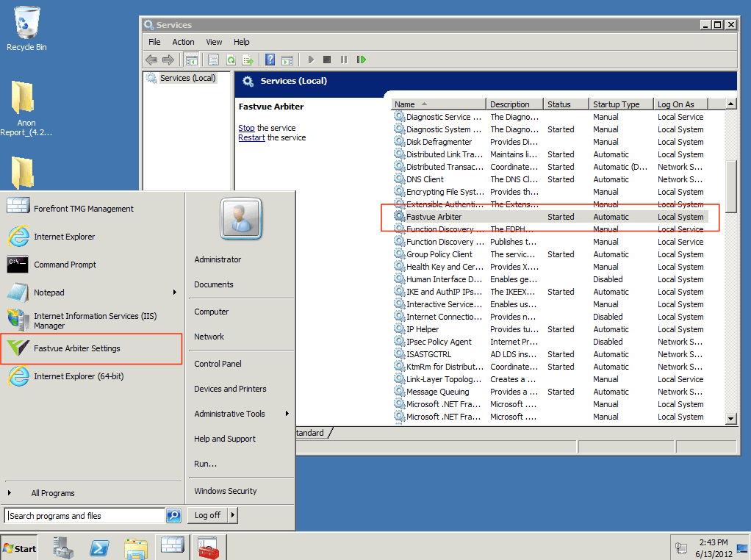Open the Log off options arrow
Viewport: 751px width, 560px height.
point(233,515)
